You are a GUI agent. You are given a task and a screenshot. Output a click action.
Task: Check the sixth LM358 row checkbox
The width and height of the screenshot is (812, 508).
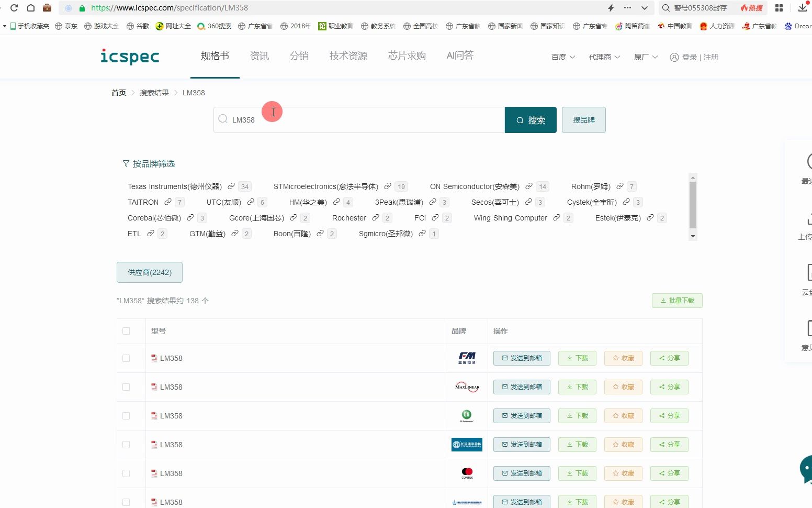(x=126, y=502)
